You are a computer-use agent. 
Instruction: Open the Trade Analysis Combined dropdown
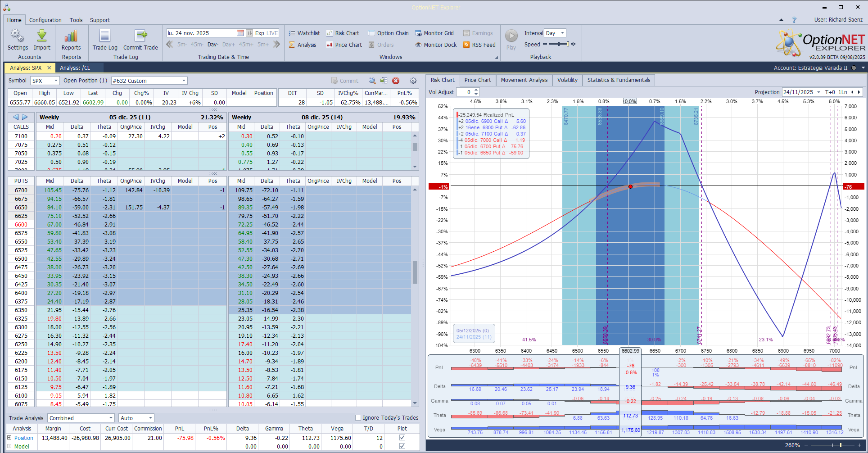(x=111, y=418)
